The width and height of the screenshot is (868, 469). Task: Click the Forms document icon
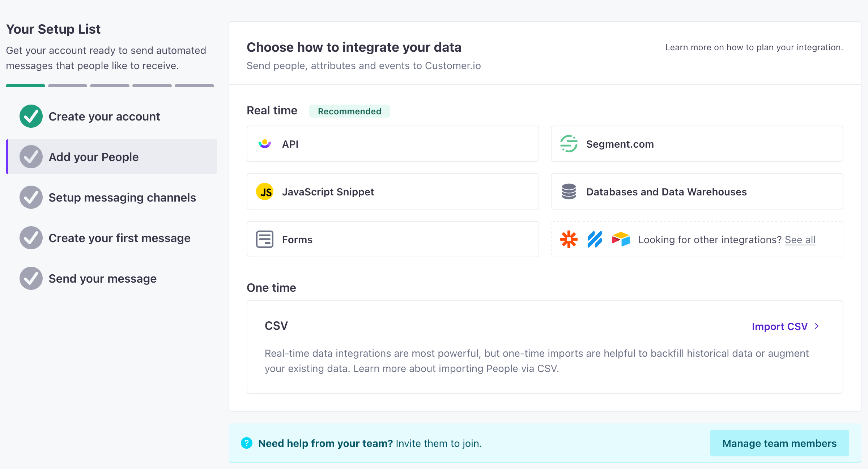[265, 239]
